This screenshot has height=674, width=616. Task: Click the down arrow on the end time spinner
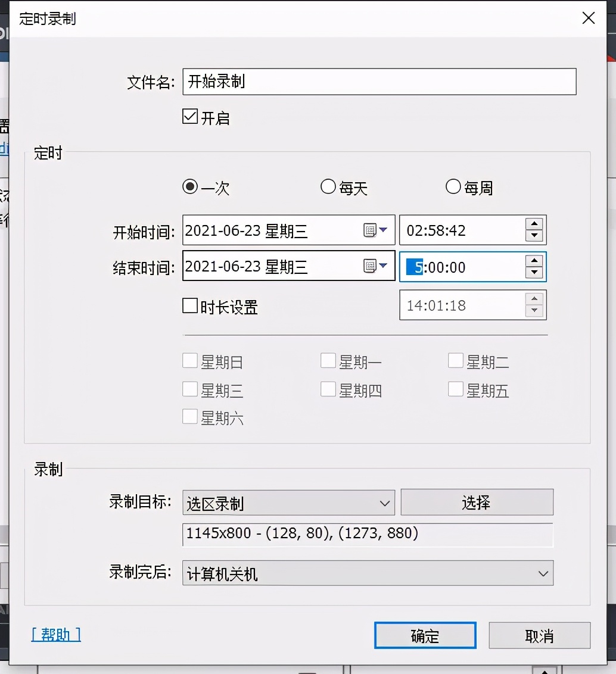click(535, 273)
